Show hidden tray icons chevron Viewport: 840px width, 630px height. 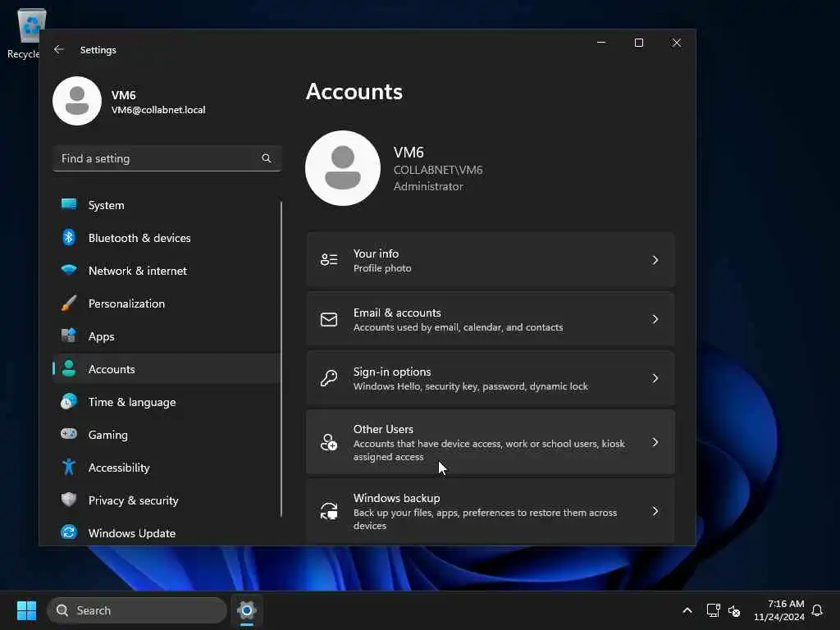pos(687,610)
